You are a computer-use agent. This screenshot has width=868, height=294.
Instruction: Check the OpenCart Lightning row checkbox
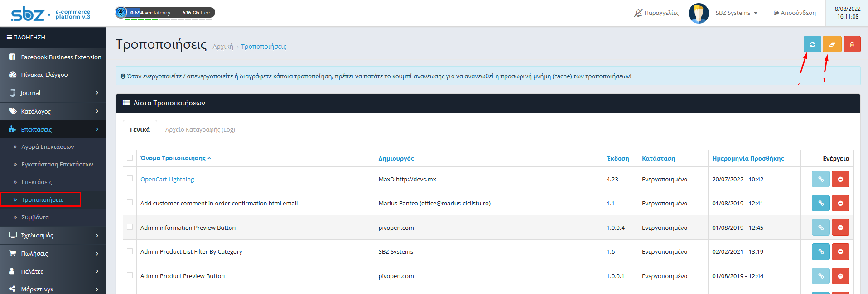pyautogui.click(x=130, y=179)
